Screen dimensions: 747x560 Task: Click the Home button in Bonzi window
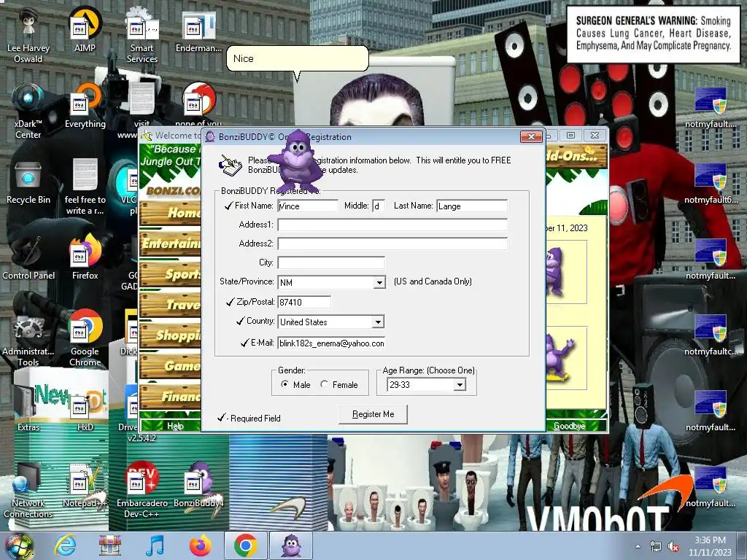(170, 212)
